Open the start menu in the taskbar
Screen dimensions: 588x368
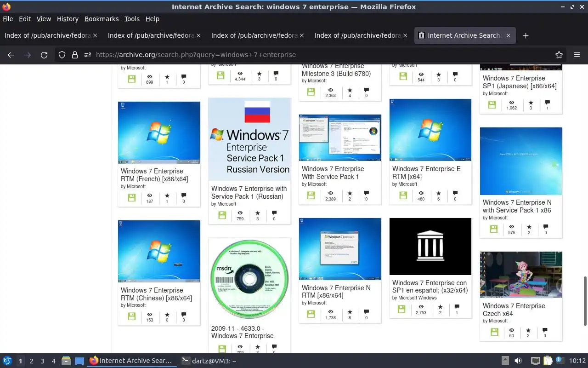[x=7, y=361]
